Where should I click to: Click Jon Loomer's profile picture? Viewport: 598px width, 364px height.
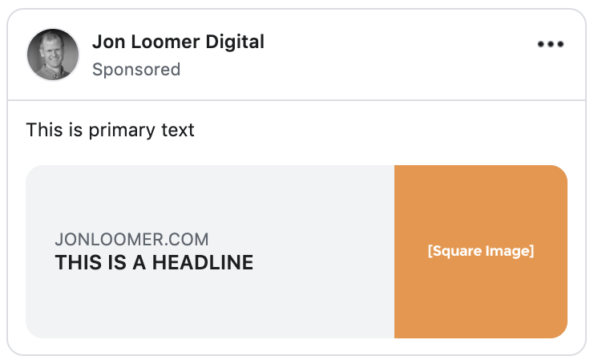pos(53,55)
